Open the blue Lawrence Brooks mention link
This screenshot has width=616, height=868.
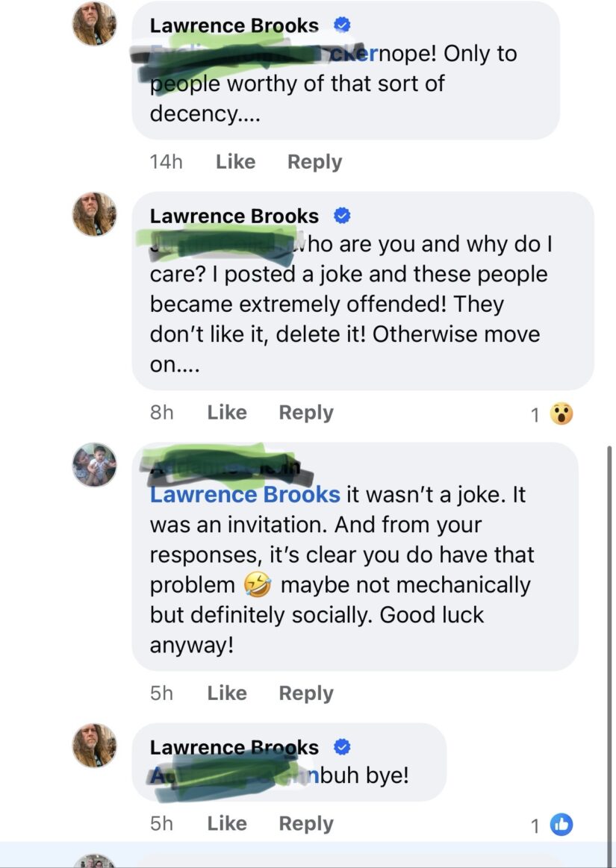click(245, 494)
